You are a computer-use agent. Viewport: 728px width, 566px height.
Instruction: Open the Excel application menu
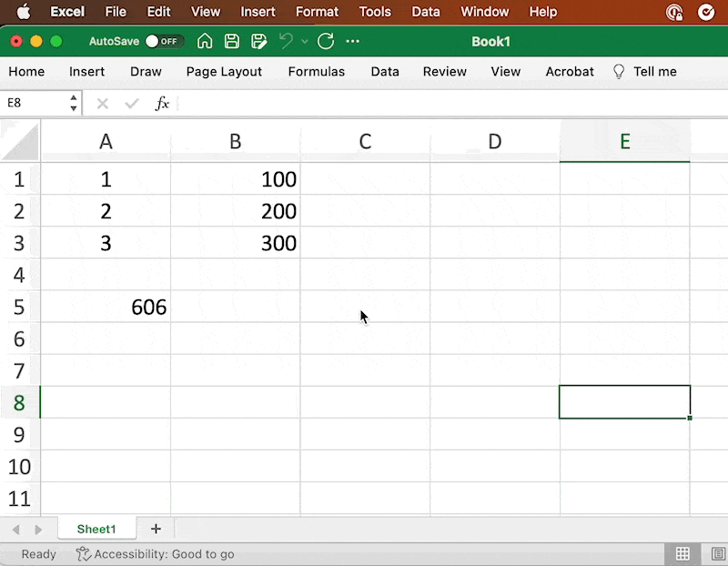pos(67,12)
